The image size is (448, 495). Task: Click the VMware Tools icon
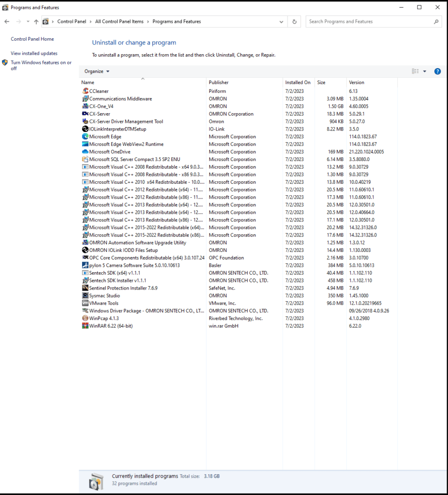click(85, 303)
